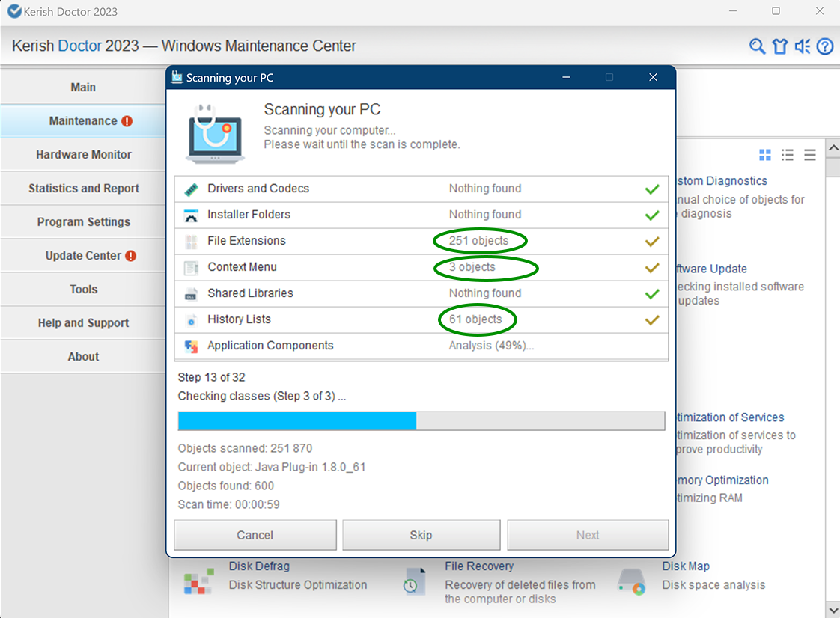Click the Shared Libraries DLL icon
Screen dimensions: 840x618
191,294
